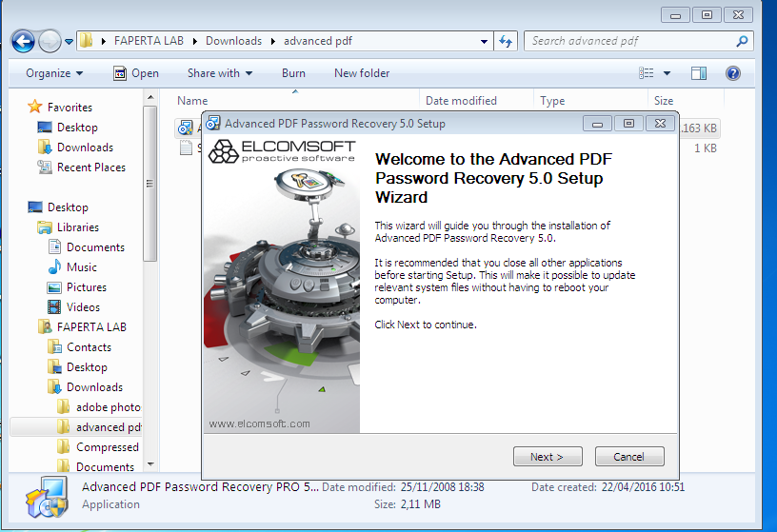Image resolution: width=777 pixels, height=532 pixels.
Task: Click Burn in the Explorer toolbar
Action: pyautogui.click(x=293, y=73)
